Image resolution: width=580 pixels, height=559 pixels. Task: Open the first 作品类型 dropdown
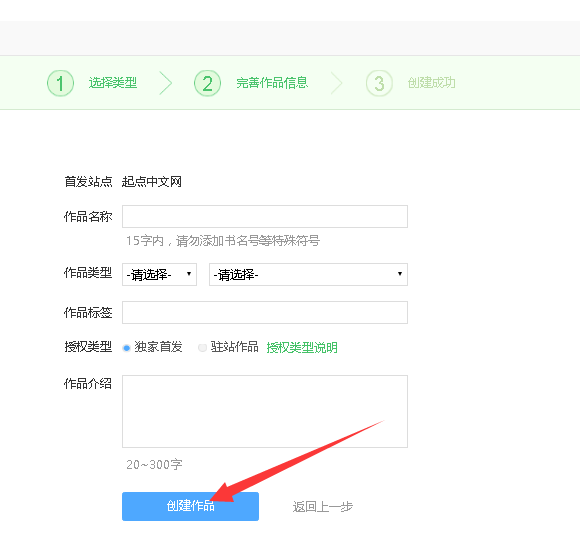pyautogui.click(x=159, y=275)
